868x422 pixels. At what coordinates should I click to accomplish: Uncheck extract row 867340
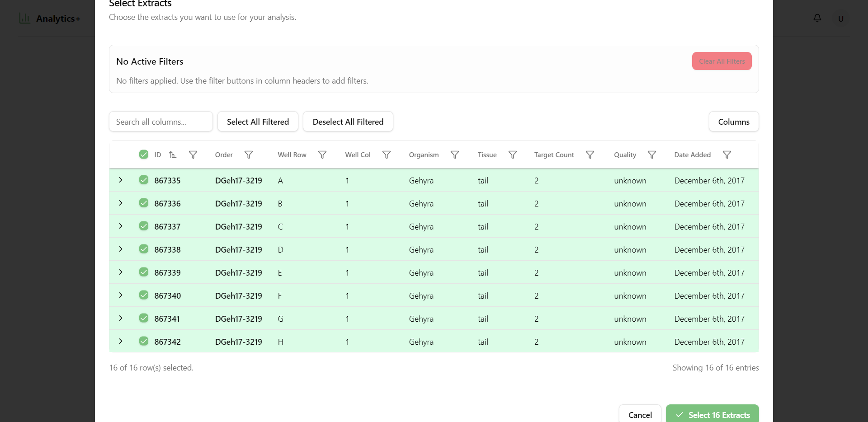pyautogui.click(x=144, y=295)
